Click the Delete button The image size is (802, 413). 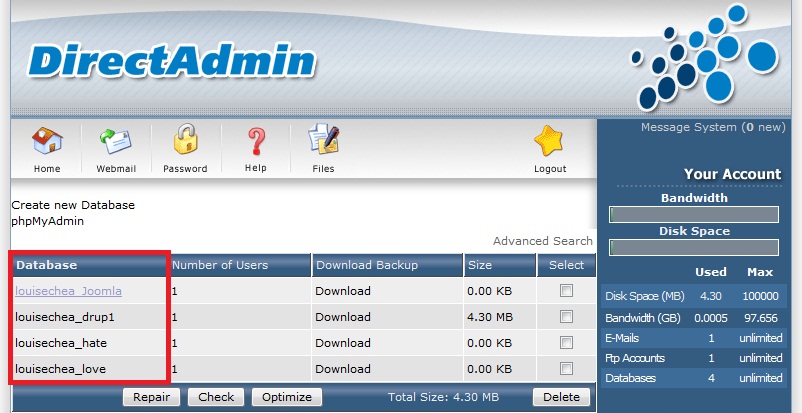(x=561, y=397)
